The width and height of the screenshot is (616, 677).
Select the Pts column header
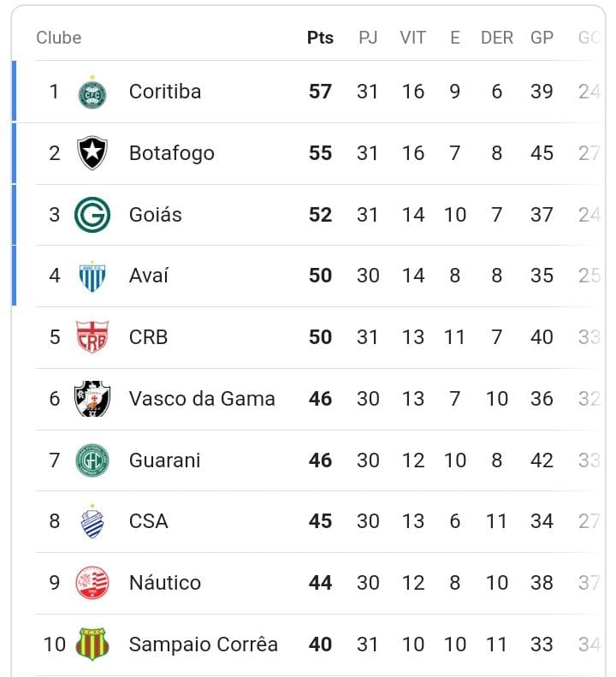pyautogui.click(x=320, y=38)
